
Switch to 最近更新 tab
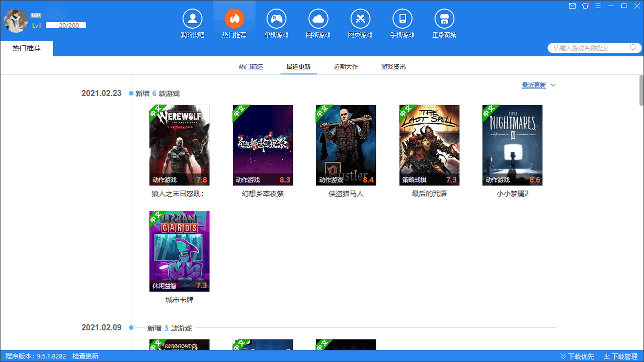click(298, 67)
